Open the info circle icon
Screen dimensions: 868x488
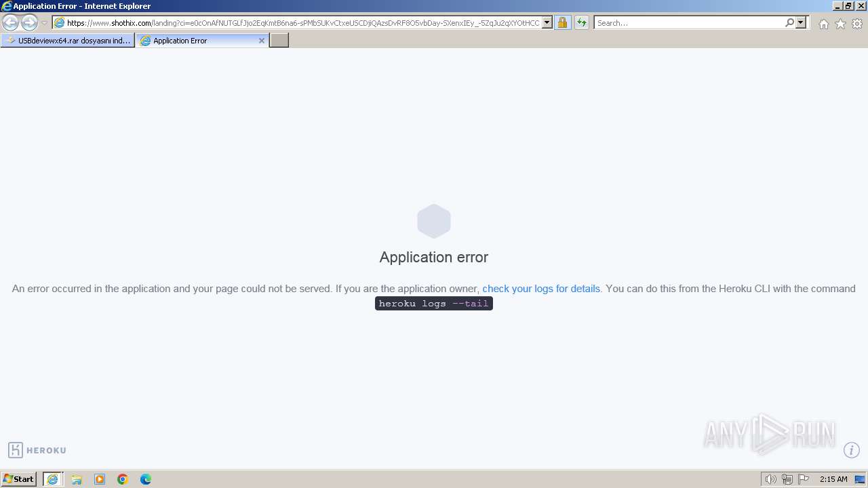pyautogui.click(x=852, y=450)
